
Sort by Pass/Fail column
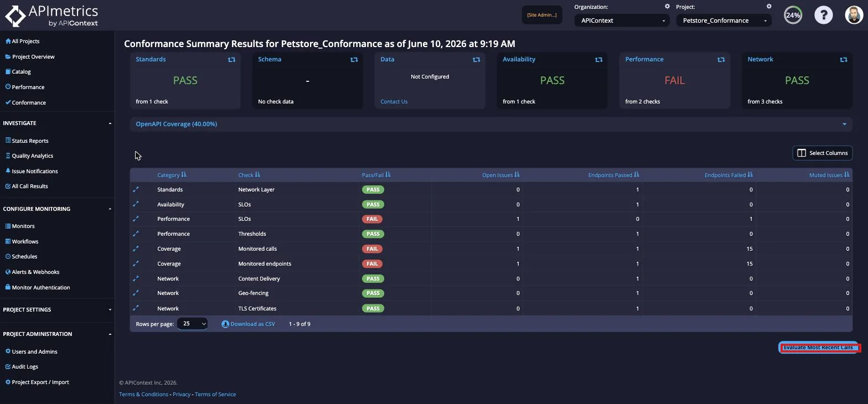(x=376, y=175)
